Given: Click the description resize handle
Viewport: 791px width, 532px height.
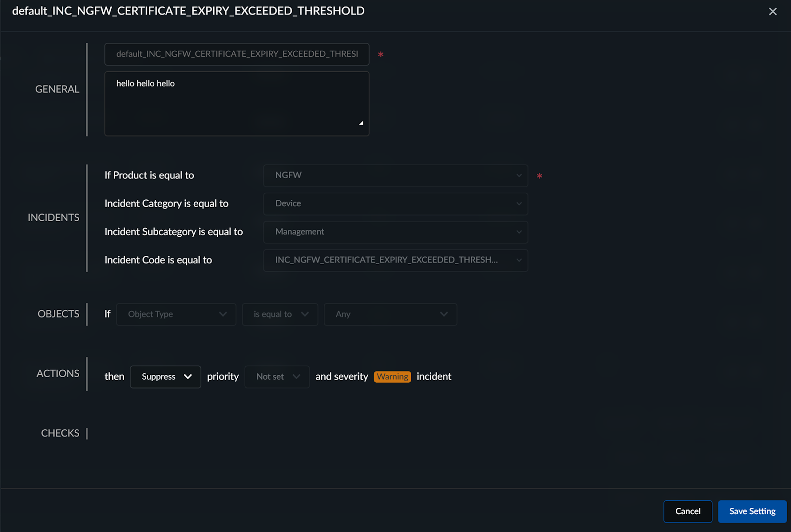Looking at the screenshot, I should pyautogui.click(x=361, y=123).
